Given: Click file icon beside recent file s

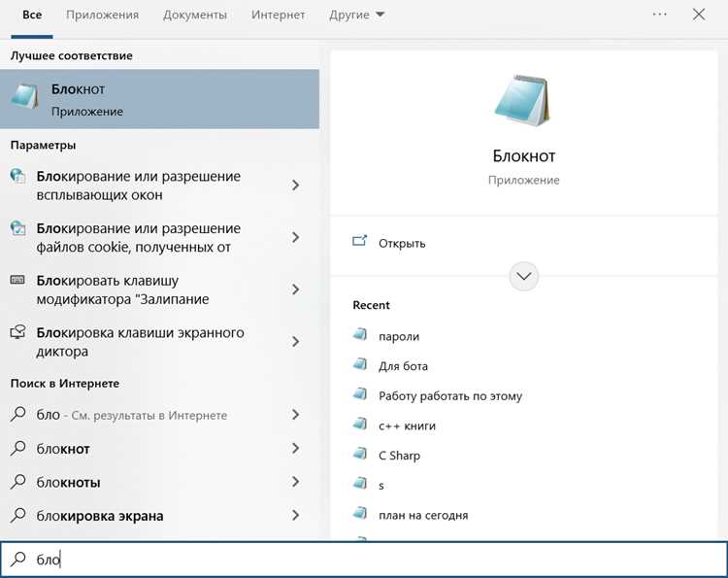Looking at the screenshot, I should coord(360,482).
